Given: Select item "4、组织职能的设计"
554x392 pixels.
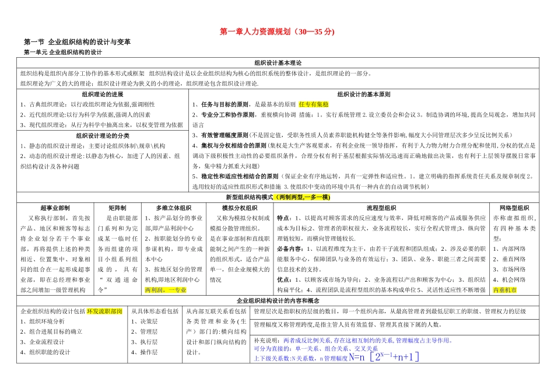Looking at the screenshot, I should pyautogui.click(x=45, y=352).
